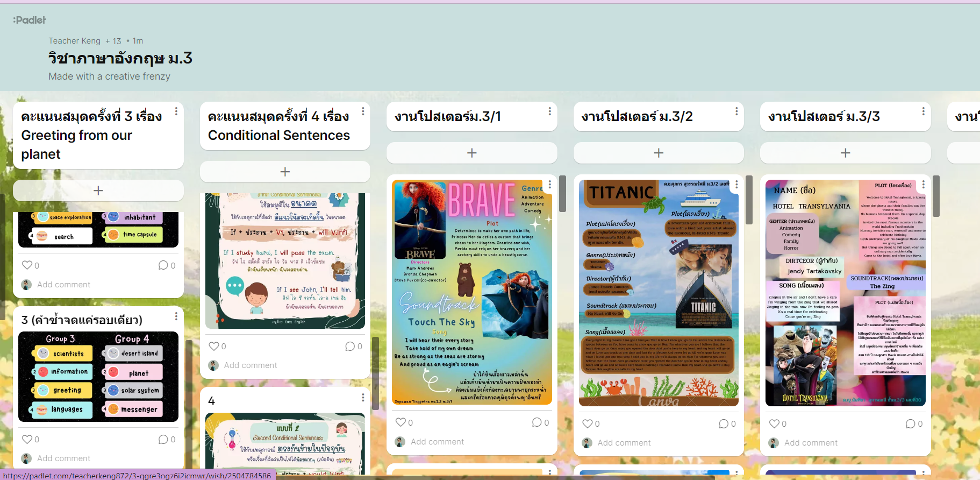Viewport: 980px width, 480px height.
Task: Open comment count on First Conditional post
Action: coord(354,346)
